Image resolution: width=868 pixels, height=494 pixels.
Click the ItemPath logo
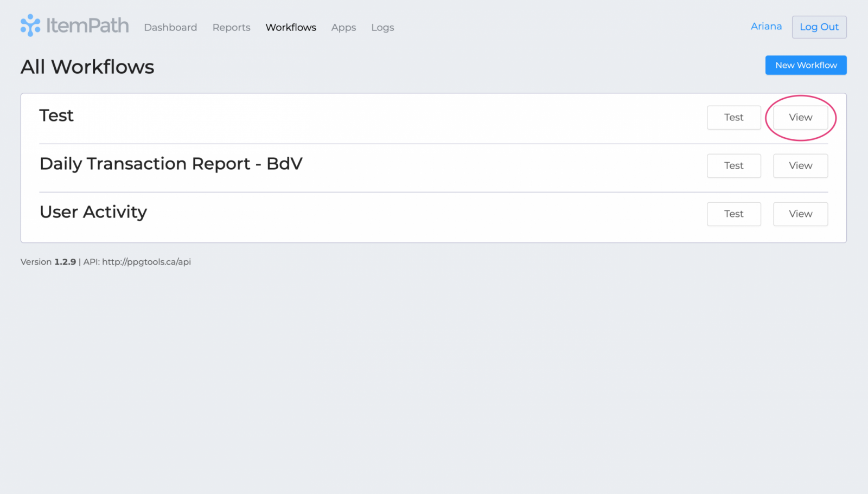click(x=74, y=25)
